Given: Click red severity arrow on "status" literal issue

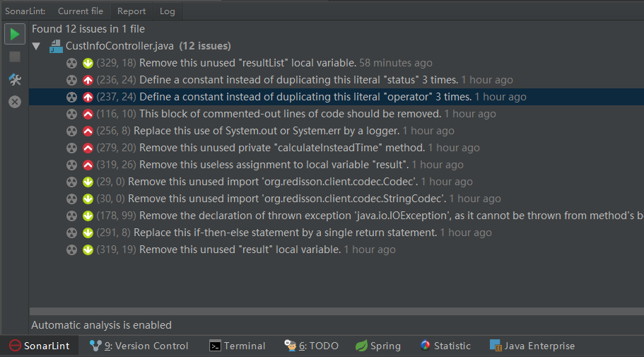Looking at the screenshot, I should [x=88, y=80].
